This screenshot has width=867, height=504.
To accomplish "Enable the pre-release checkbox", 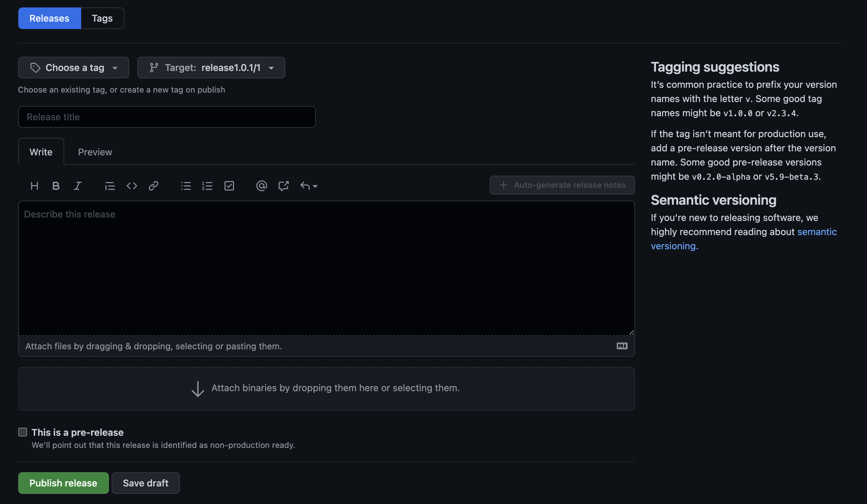I will 23,432.
